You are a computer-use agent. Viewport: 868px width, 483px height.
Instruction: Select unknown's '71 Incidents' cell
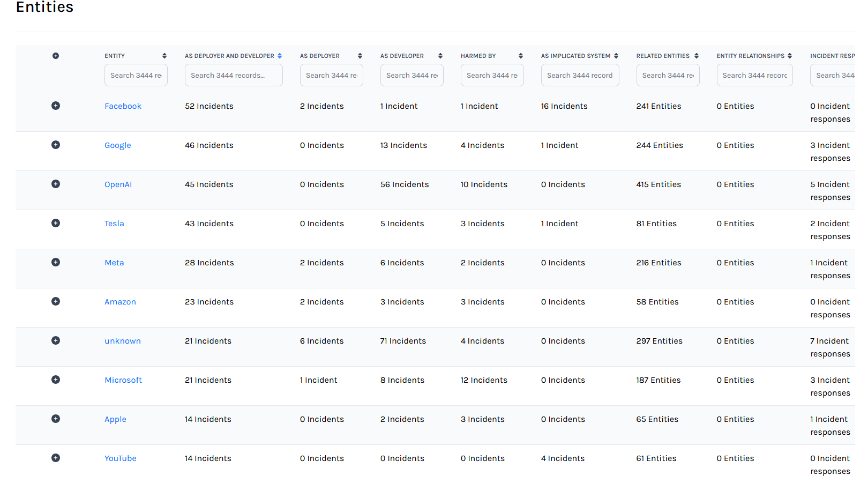point(403,341)
